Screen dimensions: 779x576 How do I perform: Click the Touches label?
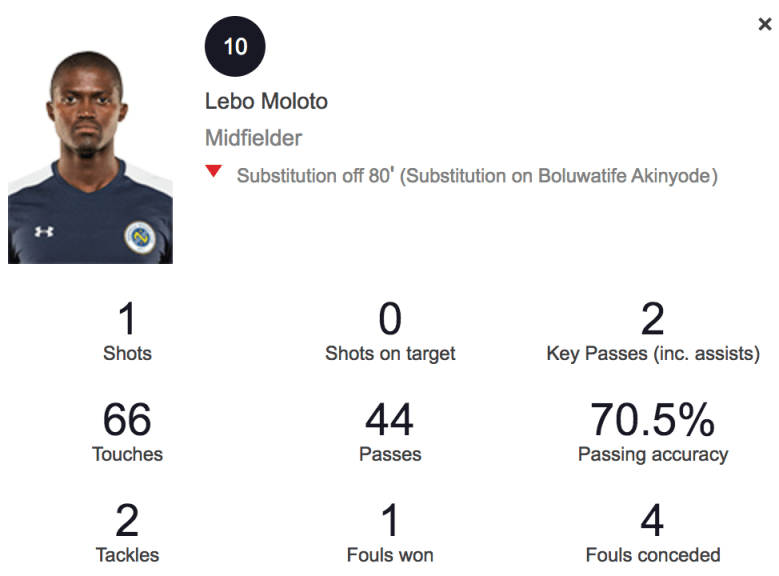pyautogui.click(x=127, y=454)
